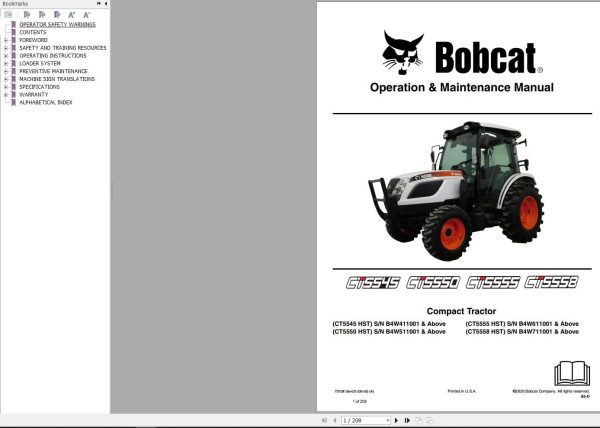Click the Compact Tractor heading
Image resolution: width=600 pixels, height=428 pixels.
(x=461, y=311)
